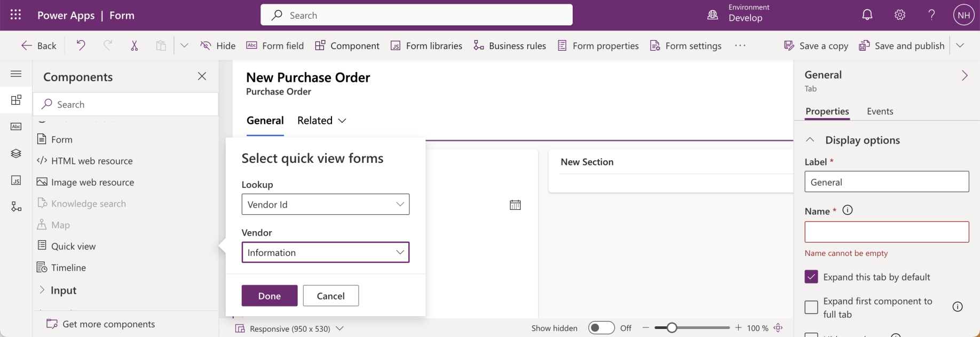Close the Components pane

coord(202,76)
